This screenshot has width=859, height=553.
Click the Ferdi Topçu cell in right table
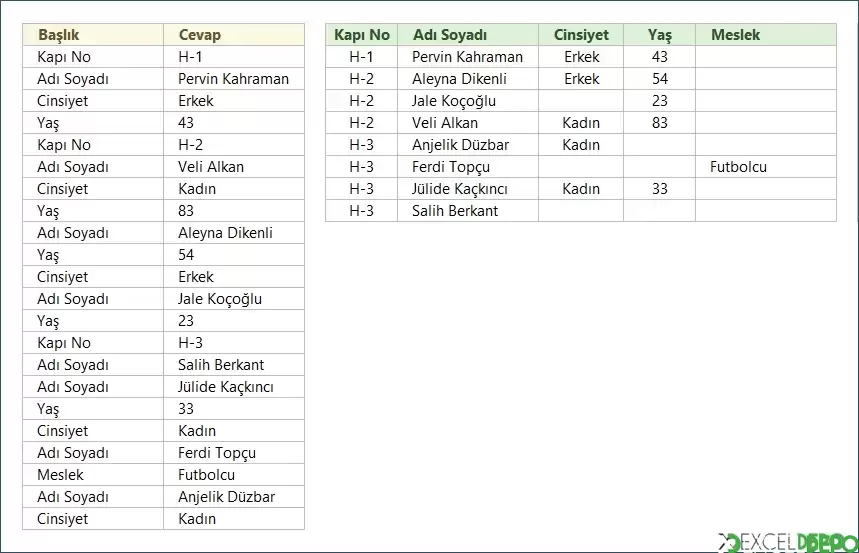(468, 167)
